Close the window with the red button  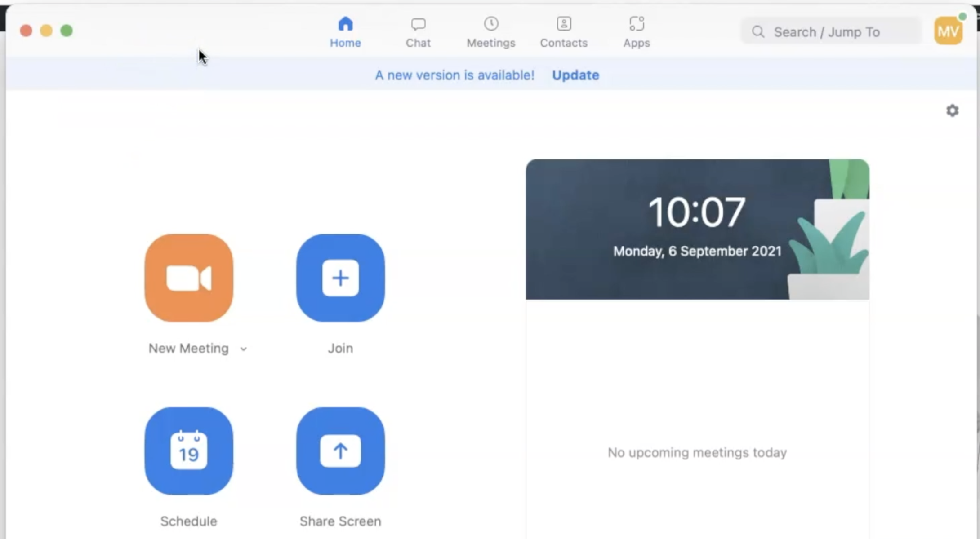[26, 31]
